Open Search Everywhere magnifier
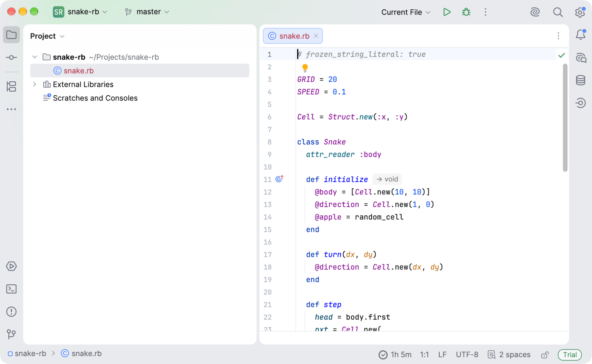592x364 pixels. (x=558, y=12)
